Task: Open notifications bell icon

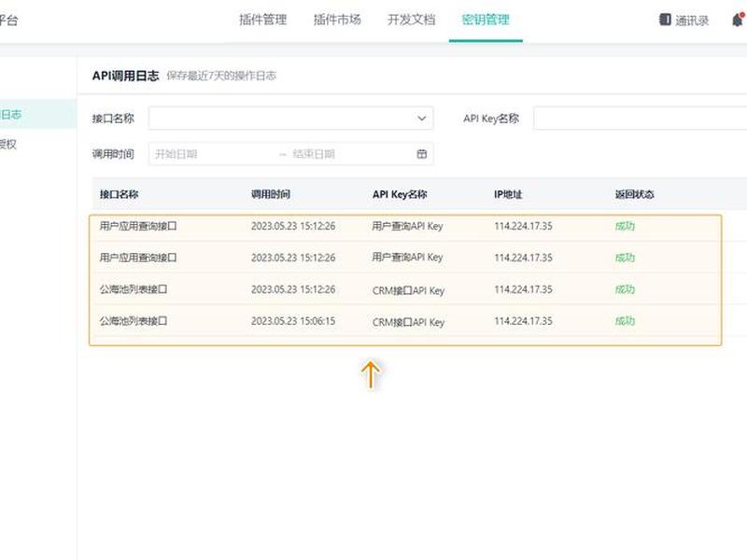Action: [738, 20]
